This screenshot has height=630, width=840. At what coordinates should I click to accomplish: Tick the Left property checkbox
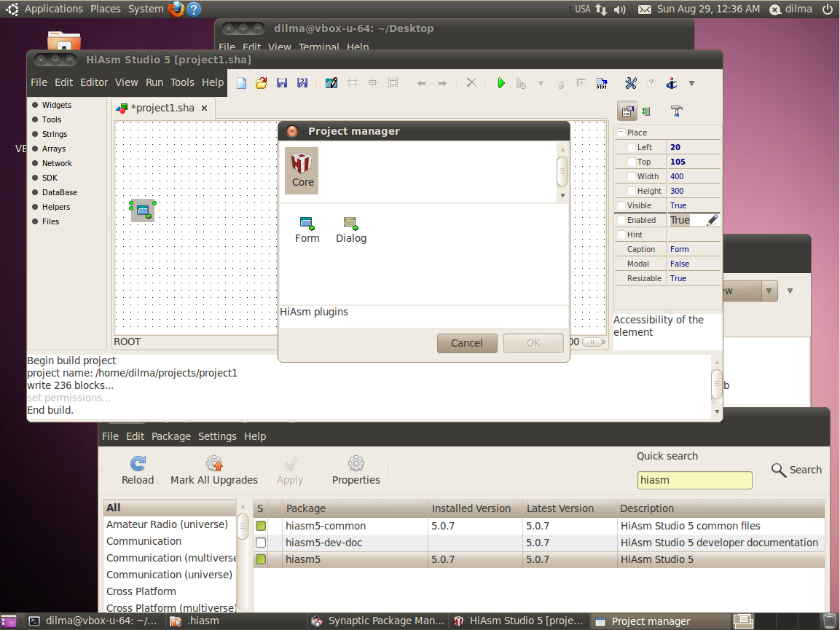(x=632, y=147)
